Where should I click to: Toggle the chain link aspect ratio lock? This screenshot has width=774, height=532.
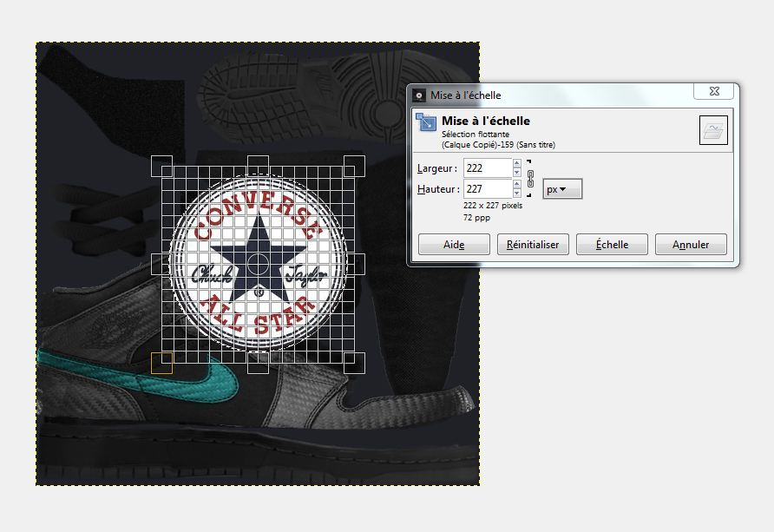point(530,179)
